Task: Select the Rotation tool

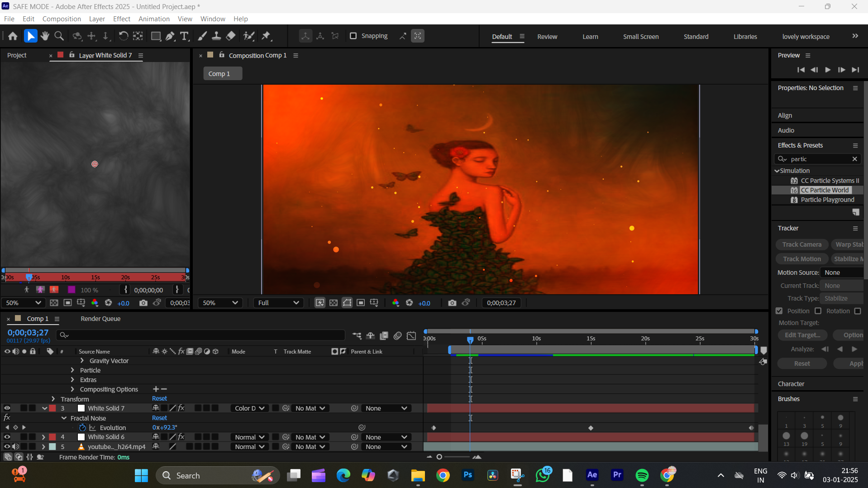Action: coord(123,36)
